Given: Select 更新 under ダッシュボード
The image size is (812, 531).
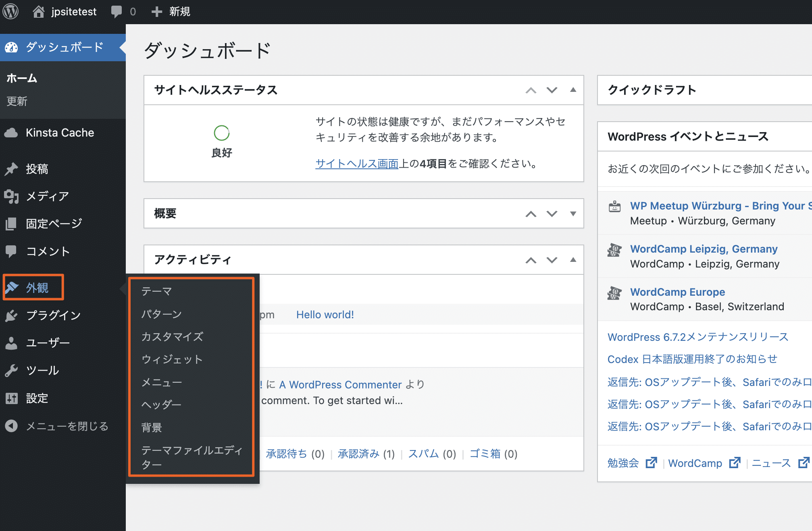Looking at the screenshot, I should 17,101.
